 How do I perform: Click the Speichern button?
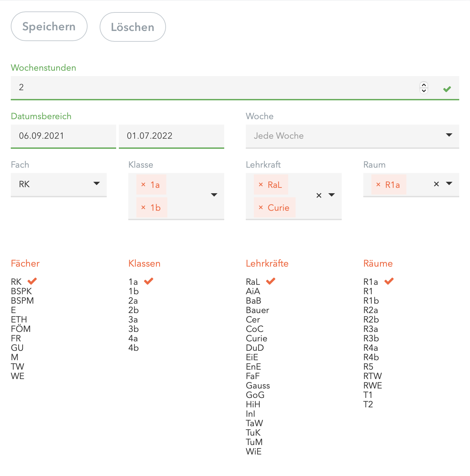point(49,27)
